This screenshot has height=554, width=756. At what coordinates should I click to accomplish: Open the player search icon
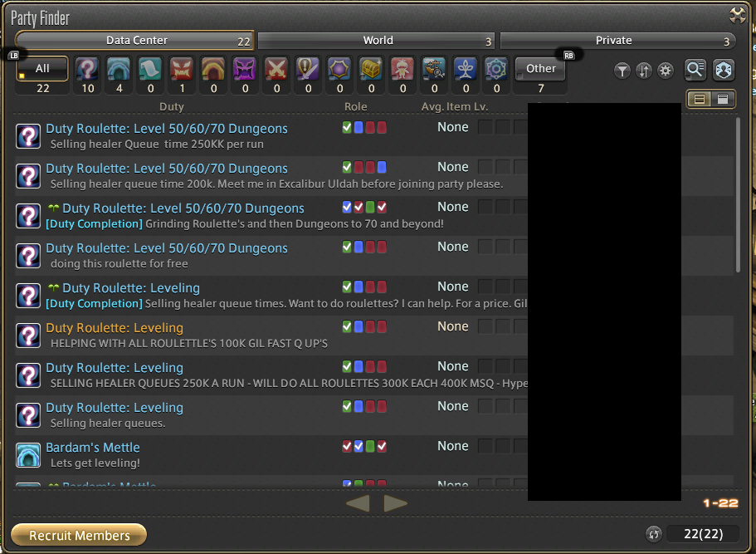click(x=723, y=70)
